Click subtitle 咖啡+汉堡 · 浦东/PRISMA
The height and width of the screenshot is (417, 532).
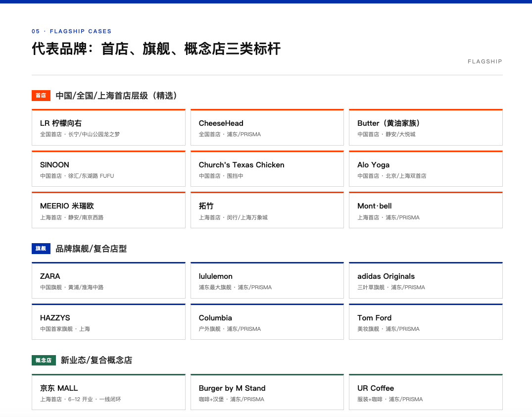pyautogui.click(x=232, y=399)
